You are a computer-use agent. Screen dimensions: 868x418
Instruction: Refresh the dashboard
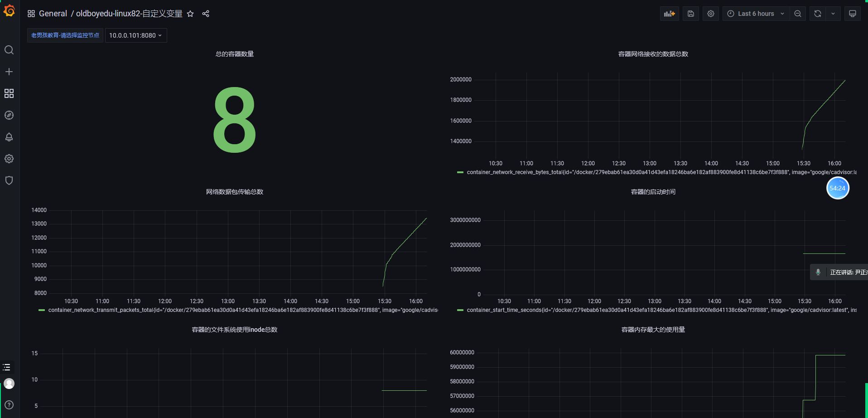[818, 14]
